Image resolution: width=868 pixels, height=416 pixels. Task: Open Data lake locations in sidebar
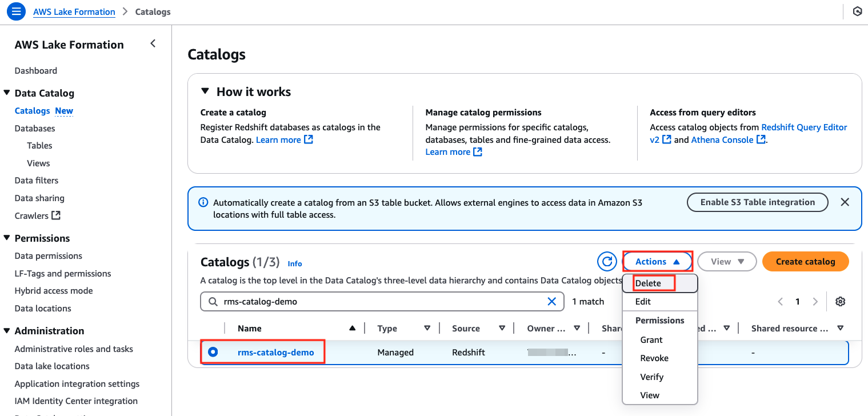52,366
